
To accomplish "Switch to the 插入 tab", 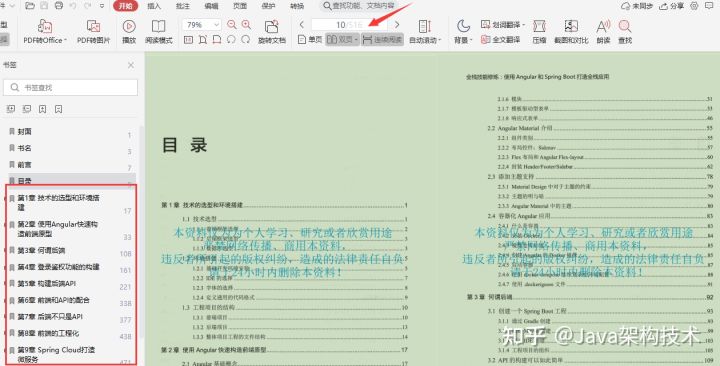I will click(154, 6).
